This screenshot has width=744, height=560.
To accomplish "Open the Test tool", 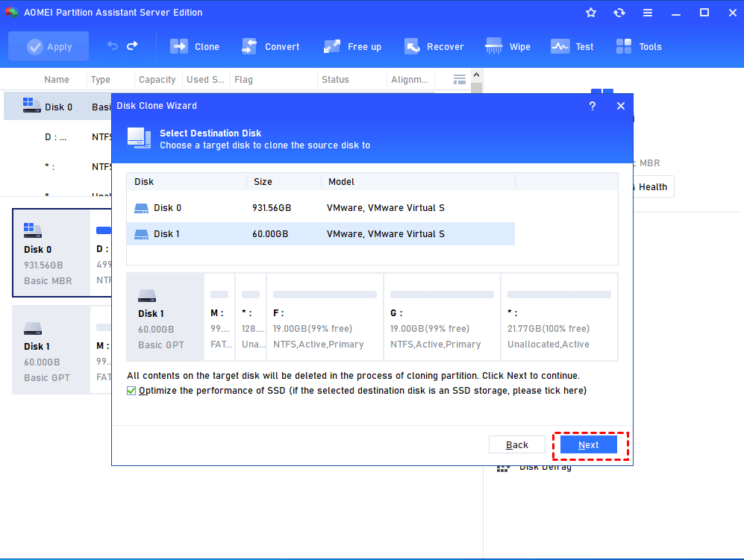I will (572, 46).
